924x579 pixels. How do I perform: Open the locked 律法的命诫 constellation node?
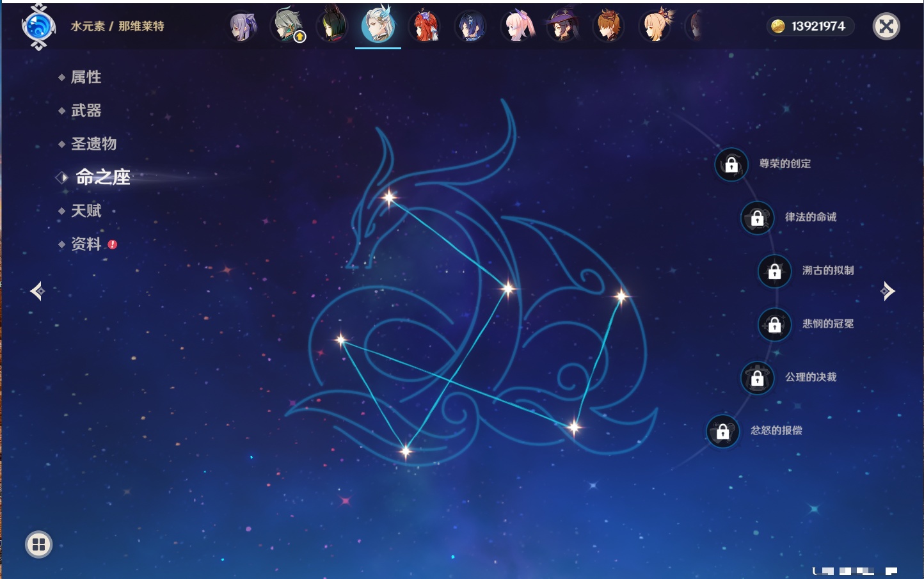click(758, 218)
